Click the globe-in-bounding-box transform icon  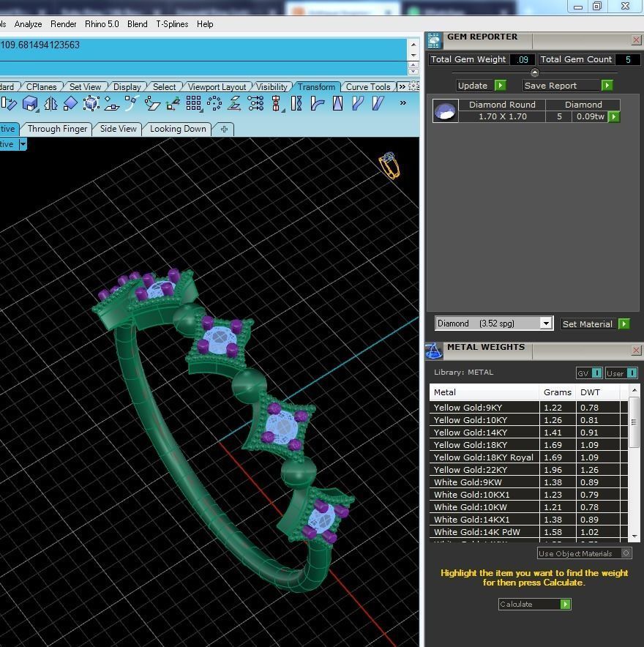(x=91, y=103)
